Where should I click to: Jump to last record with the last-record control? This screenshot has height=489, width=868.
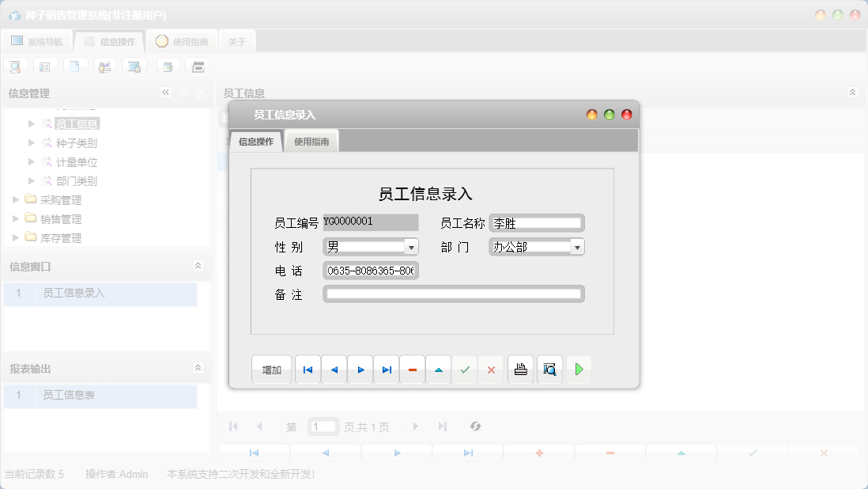387,370
